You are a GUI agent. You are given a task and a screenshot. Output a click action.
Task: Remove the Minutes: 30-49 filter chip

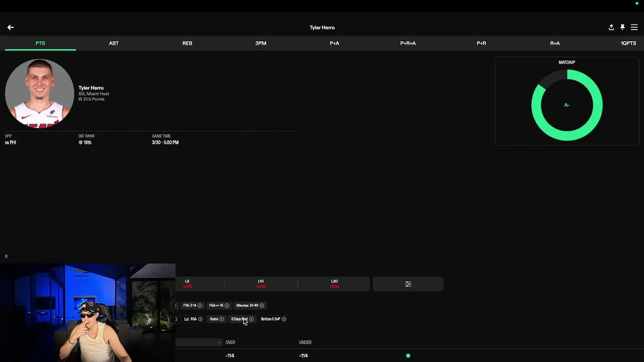click(x=262, y=306)
